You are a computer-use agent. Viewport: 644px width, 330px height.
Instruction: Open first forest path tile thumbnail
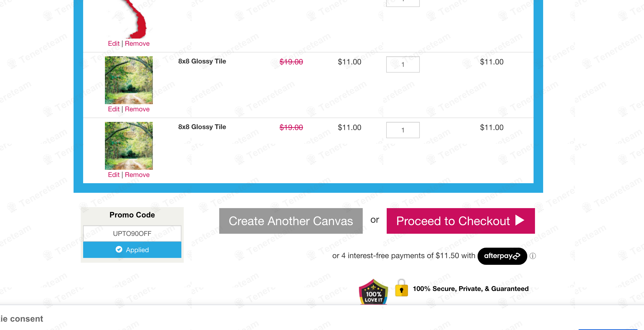pos(129,80)
